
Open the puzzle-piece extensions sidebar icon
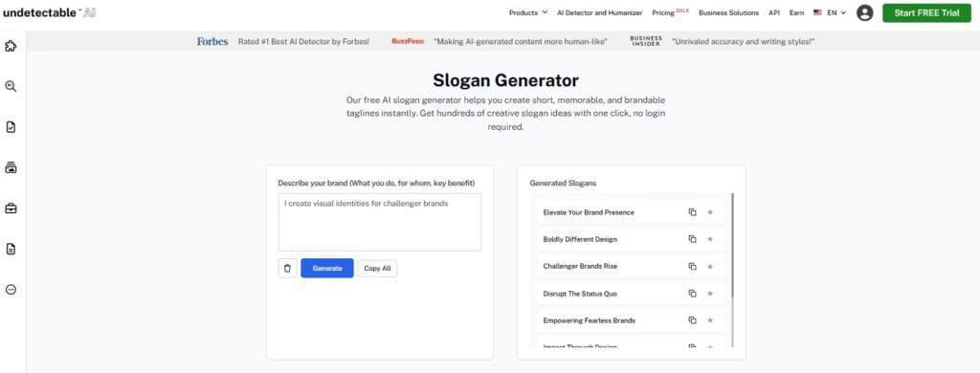[11, 46]
